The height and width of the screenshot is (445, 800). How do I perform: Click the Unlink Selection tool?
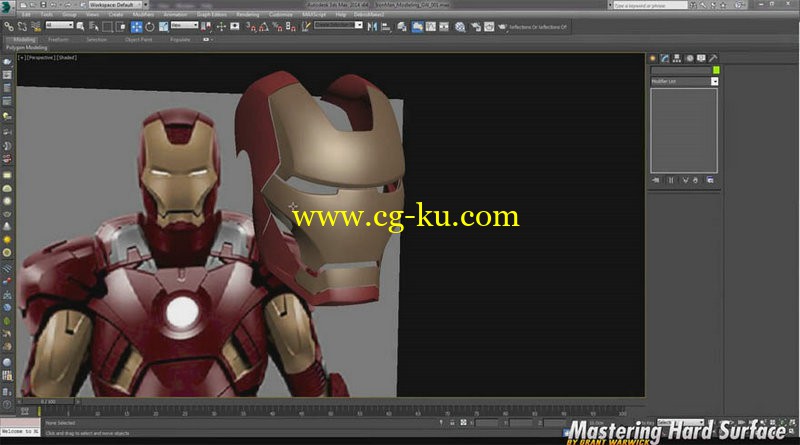point(22,27)
